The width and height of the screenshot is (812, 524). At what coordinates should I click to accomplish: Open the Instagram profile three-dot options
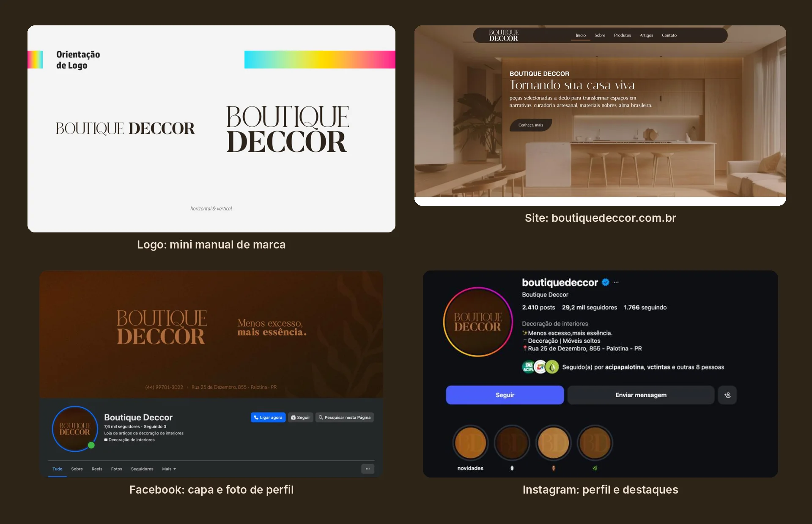(616, 282)
